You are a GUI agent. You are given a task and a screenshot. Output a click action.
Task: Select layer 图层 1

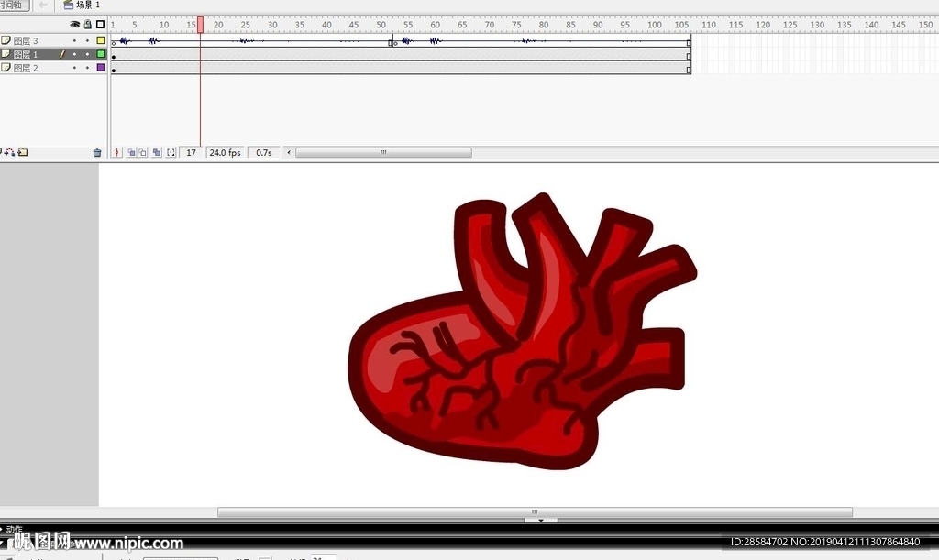pyautogui.click(x=26, y=54)
